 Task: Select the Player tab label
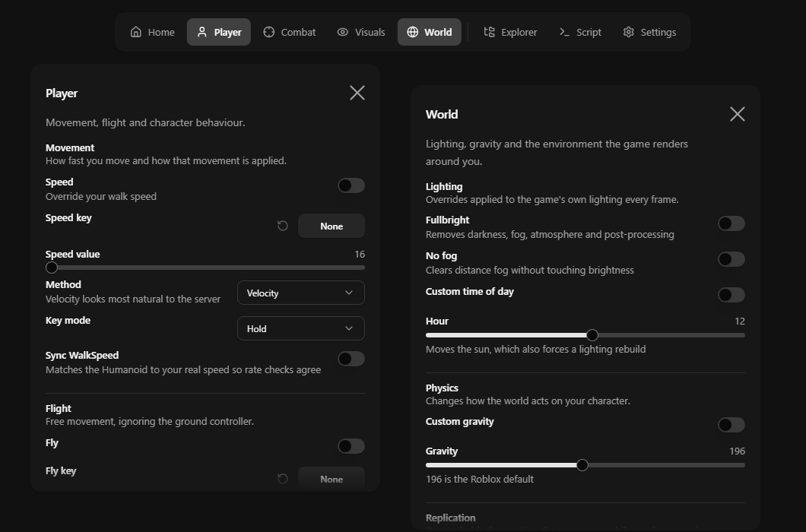(227, 33)
